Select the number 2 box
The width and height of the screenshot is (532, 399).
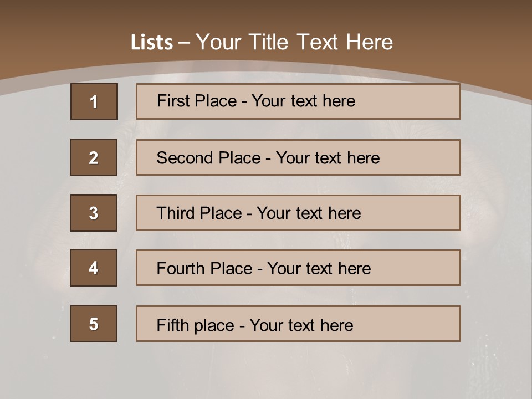[94, 157]
